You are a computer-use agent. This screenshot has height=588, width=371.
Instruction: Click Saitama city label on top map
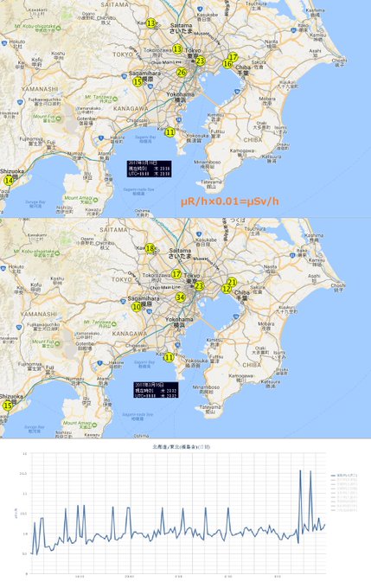coord(182,29)
